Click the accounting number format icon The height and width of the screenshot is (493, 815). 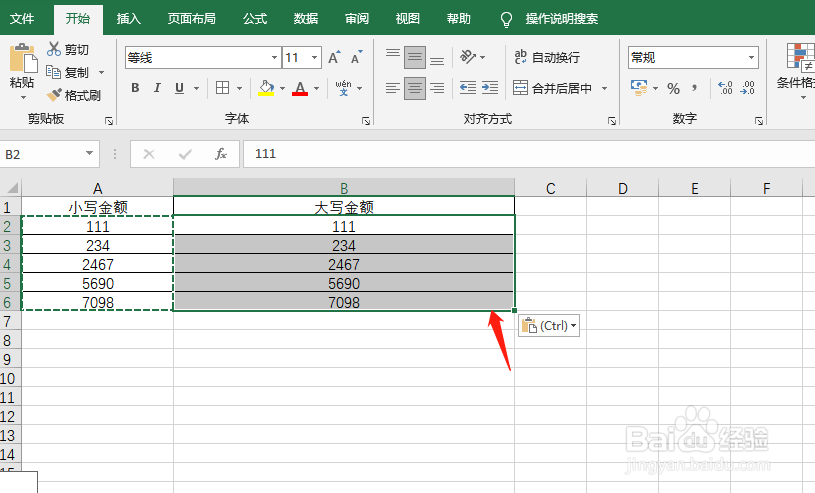click(639, 88)
